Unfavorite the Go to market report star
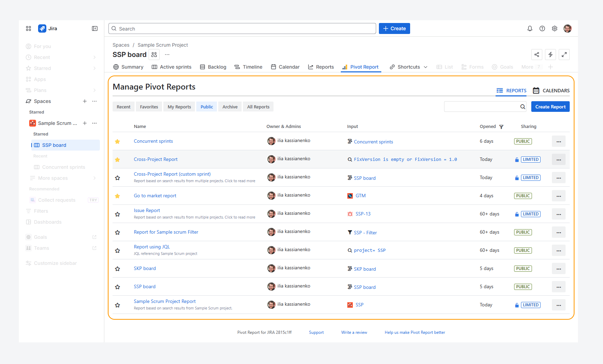 click(x=117, y=196)
